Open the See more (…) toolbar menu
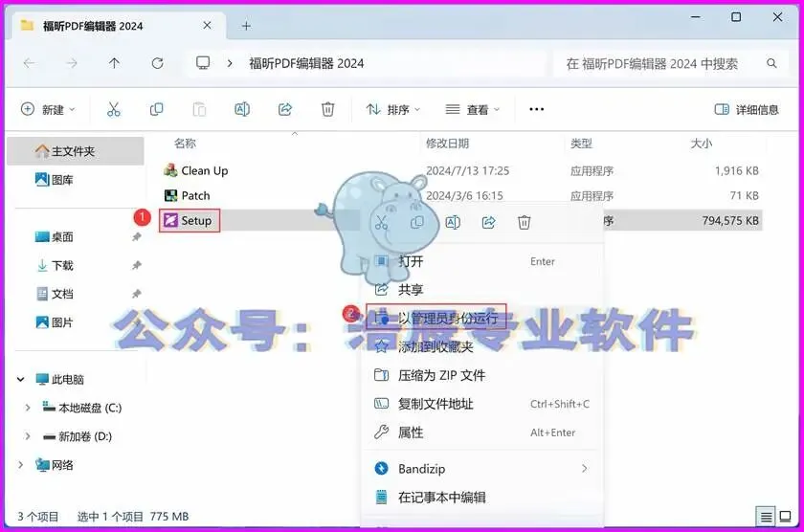Screen dimensions: 804x532 (x=536, y=109)
